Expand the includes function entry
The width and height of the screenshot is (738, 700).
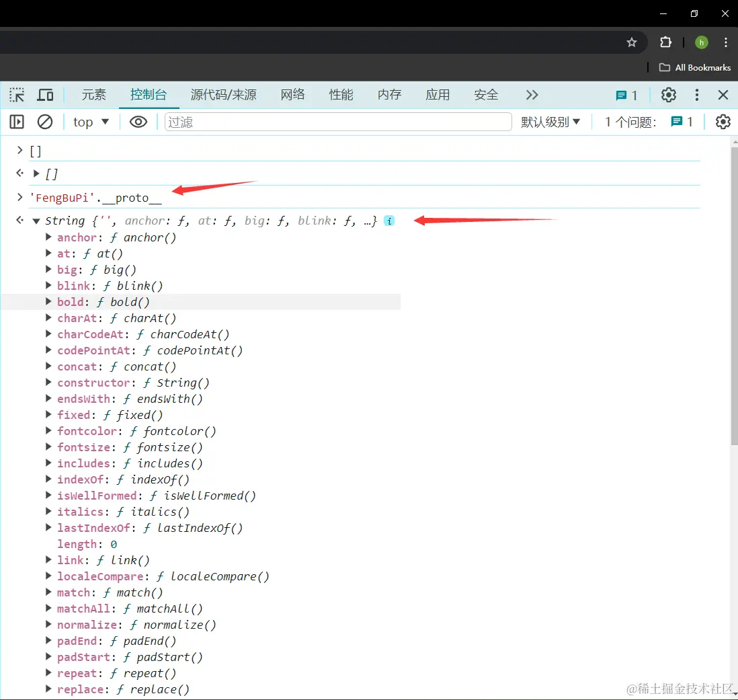48,463
